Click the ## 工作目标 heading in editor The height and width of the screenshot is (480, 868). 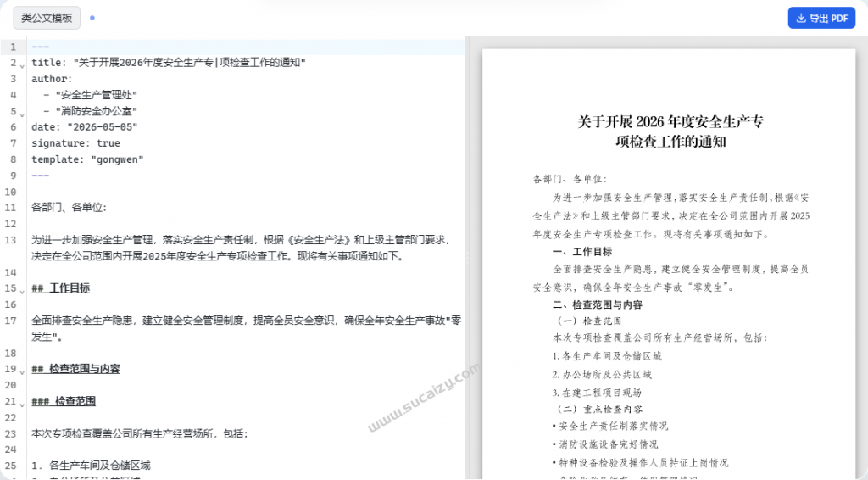tap(60, 287)
